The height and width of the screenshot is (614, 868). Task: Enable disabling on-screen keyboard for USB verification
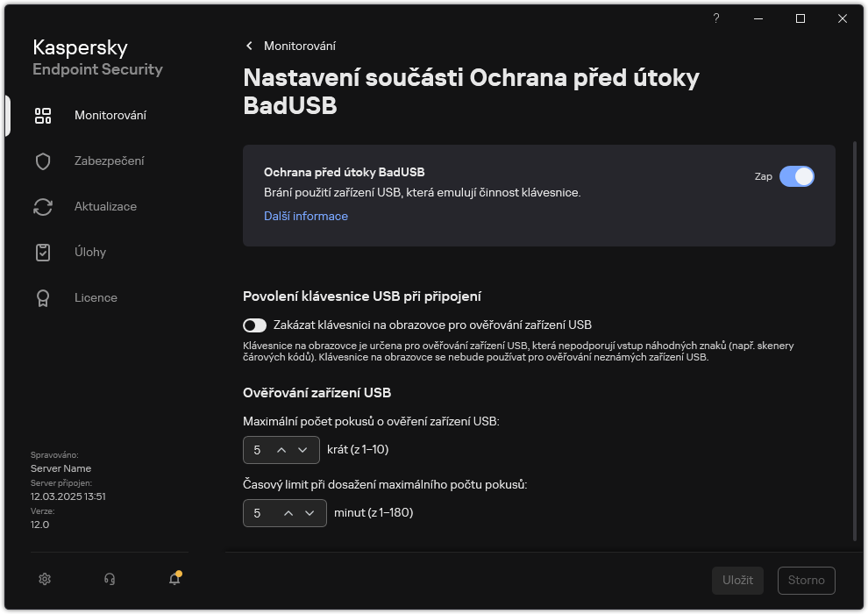(x=254, y=325)
